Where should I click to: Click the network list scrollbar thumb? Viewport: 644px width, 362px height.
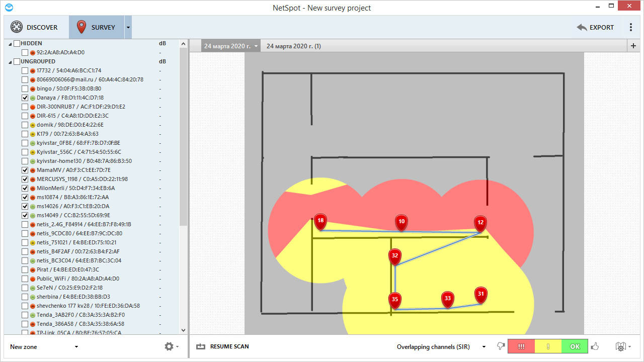coord(183,137)
